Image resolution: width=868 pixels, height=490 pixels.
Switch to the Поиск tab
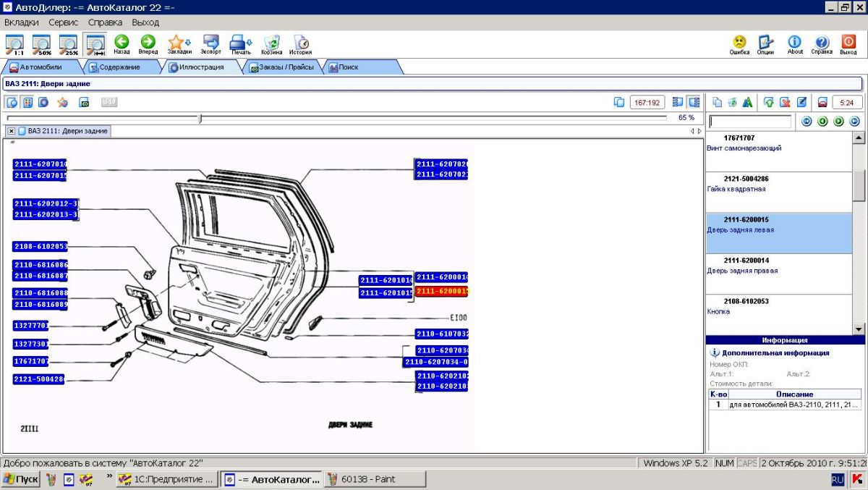pos(360,67)
